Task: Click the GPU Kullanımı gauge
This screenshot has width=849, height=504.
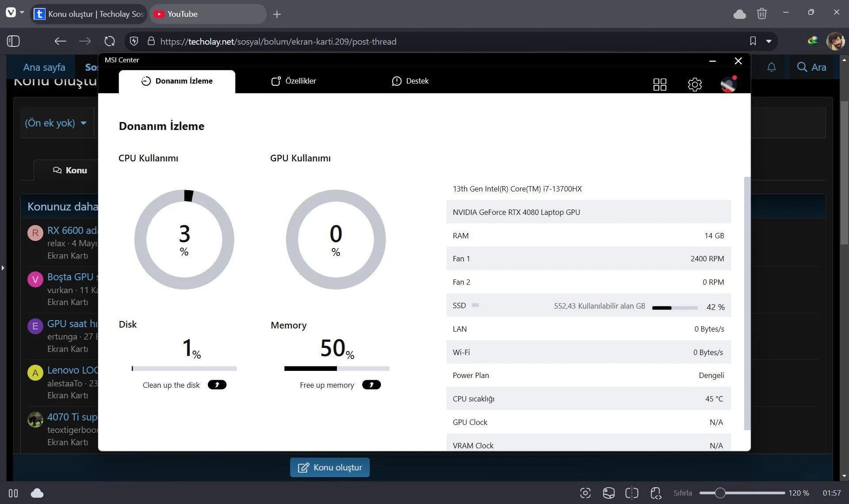Action: coord(336,240)
